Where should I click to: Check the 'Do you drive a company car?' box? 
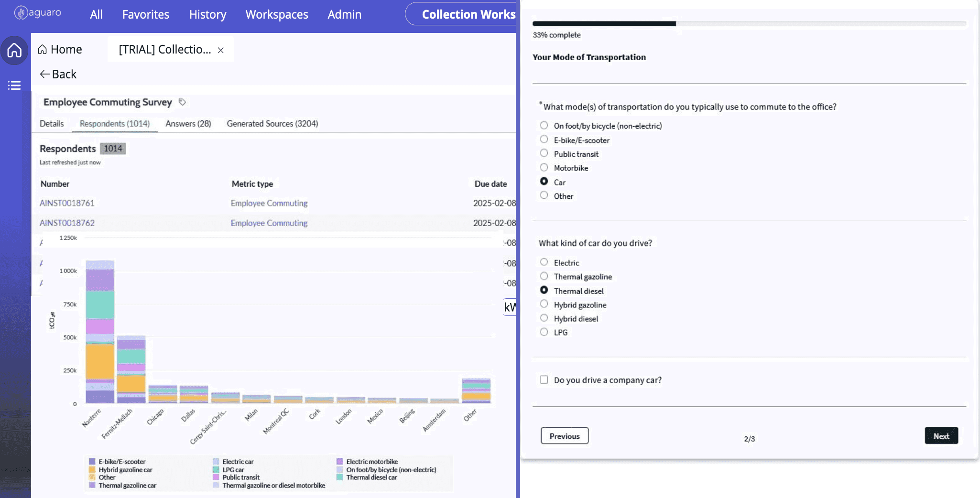(544, 379)
